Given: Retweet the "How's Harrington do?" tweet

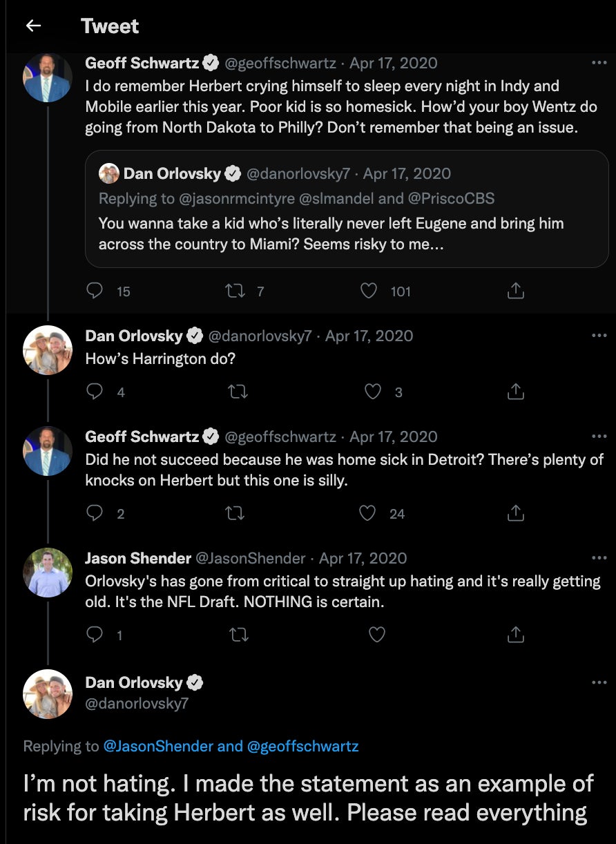Looking at the screenshot, I should pos(238,392).
